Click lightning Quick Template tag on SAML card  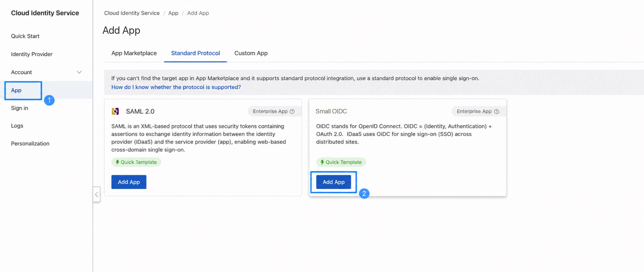click(136, 162)
